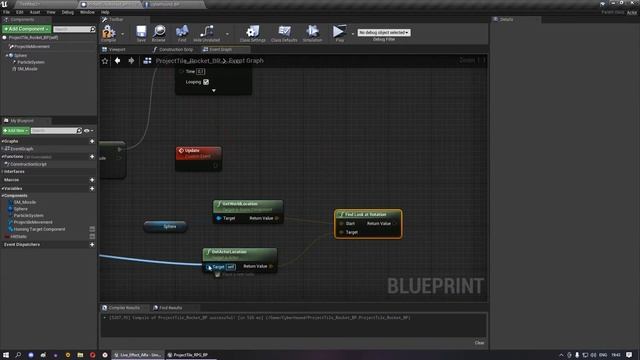Open Windows taskbar search
Screen dimensions: 640x360
[x=18, y=355]
